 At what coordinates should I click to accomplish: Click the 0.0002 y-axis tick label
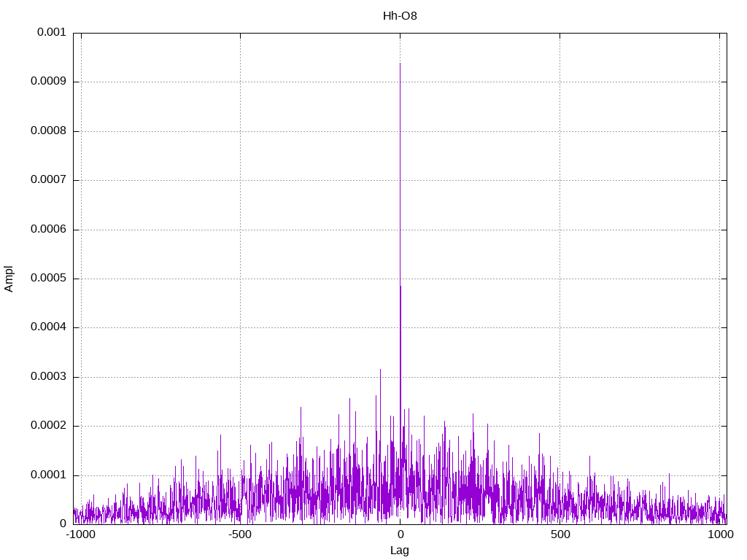48,426
